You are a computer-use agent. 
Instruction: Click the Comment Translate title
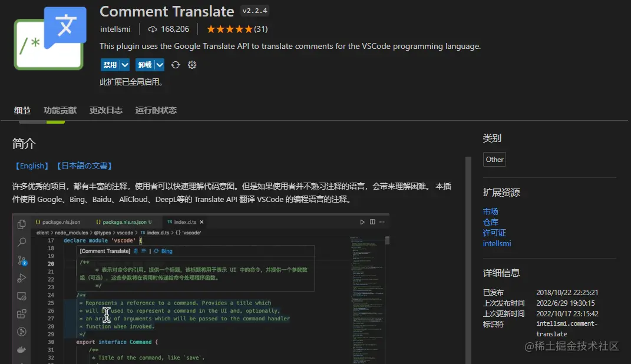[x=167, y=11]
